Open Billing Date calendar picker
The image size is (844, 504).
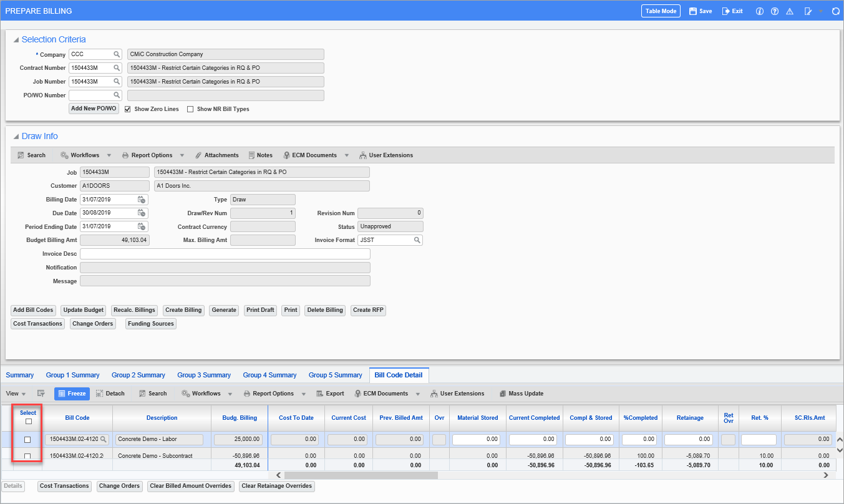(142, 200)
